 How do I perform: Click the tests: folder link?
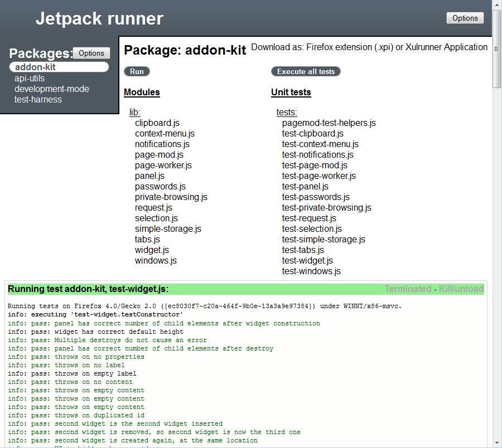click(x=287, y=112)
